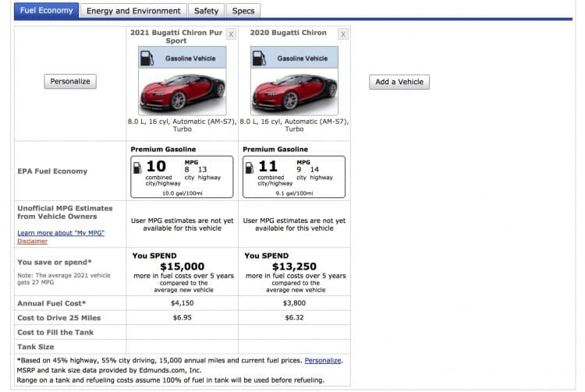Remove the 2021 Bugatti Chiron Pur Sport column

tap(231, 34)
